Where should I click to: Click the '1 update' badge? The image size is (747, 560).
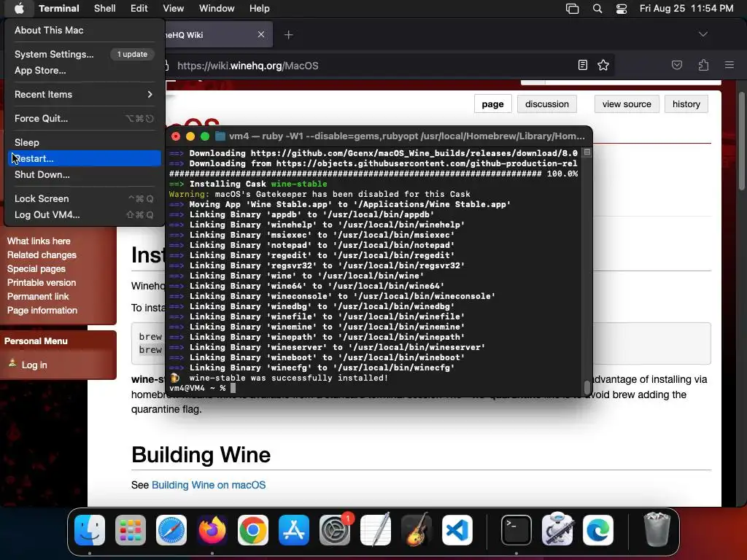133,54
